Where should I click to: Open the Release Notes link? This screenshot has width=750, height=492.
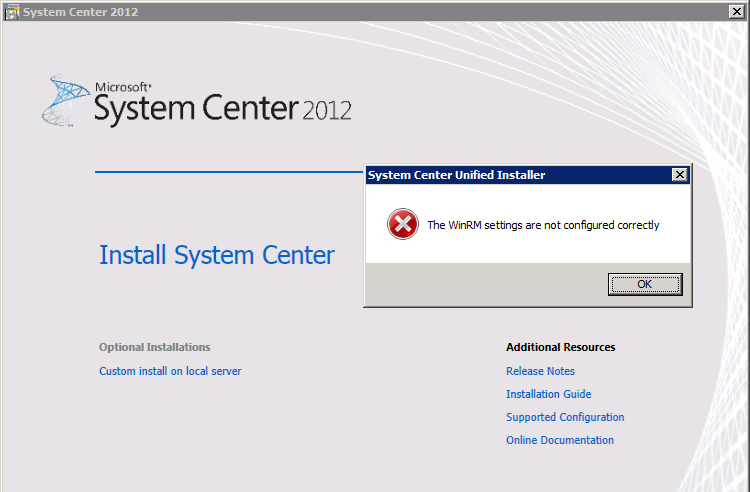540,371
